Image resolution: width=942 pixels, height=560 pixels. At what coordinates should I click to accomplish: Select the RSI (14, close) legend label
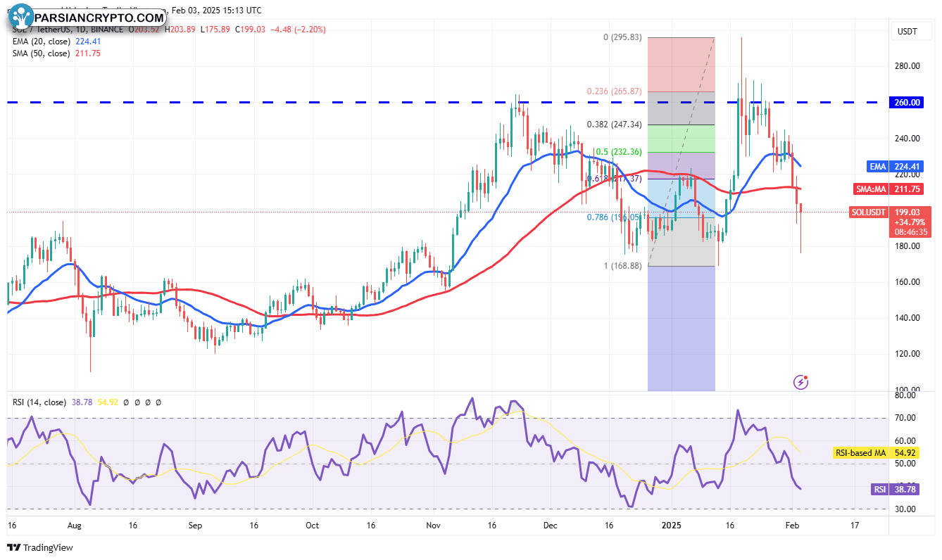39,402
